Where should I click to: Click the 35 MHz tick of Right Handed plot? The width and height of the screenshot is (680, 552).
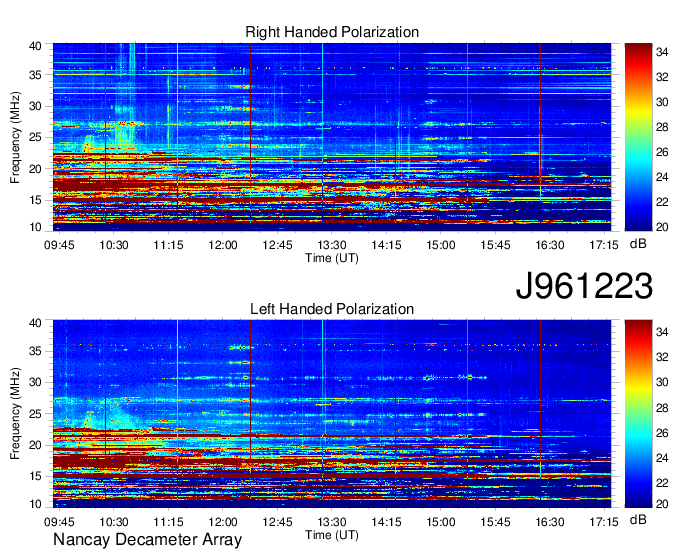pyautogui.click(x=35, y=75)
